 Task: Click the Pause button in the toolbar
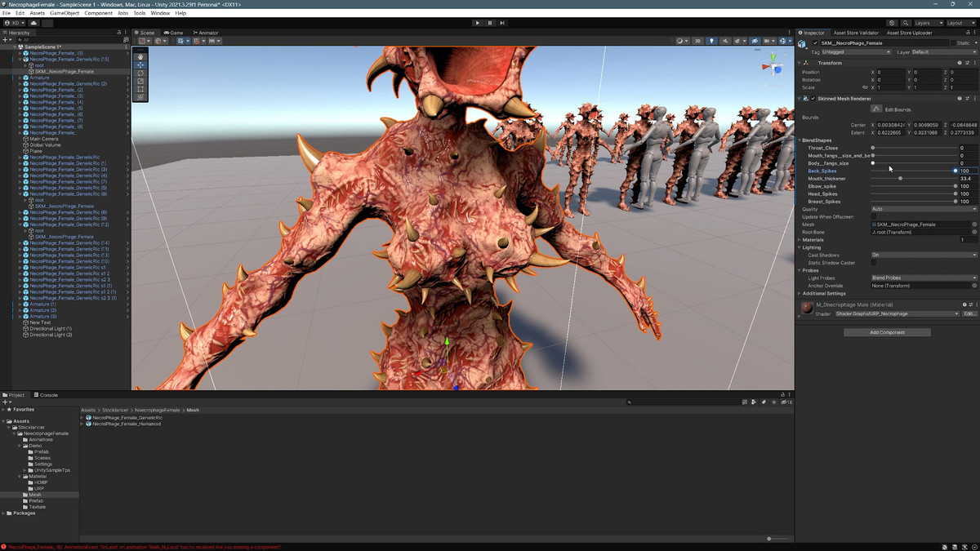pyautogui.click(x=490, y=23)
